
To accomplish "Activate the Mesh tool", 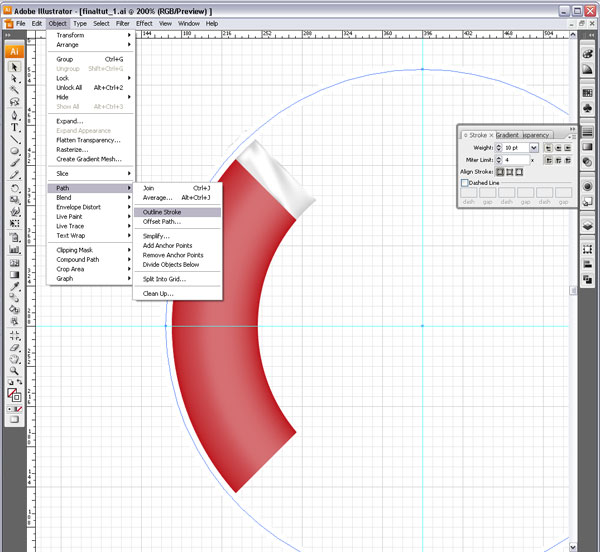I will (14, 263).
